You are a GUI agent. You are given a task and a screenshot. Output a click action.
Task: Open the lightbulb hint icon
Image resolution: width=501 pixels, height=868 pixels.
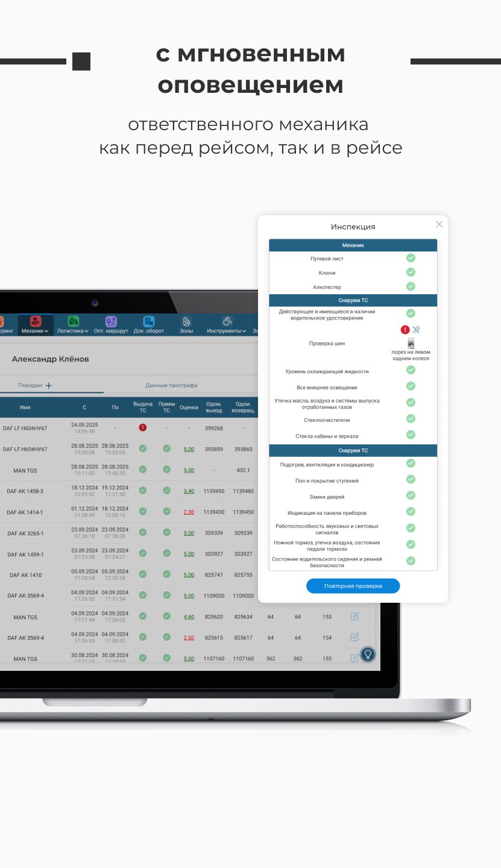click(x=368, y=654)
